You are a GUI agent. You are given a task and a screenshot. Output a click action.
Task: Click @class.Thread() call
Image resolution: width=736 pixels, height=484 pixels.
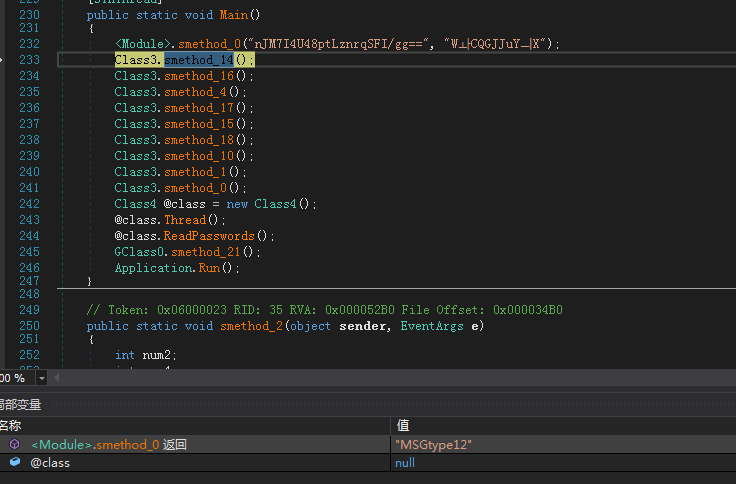(x=167, y=220)
